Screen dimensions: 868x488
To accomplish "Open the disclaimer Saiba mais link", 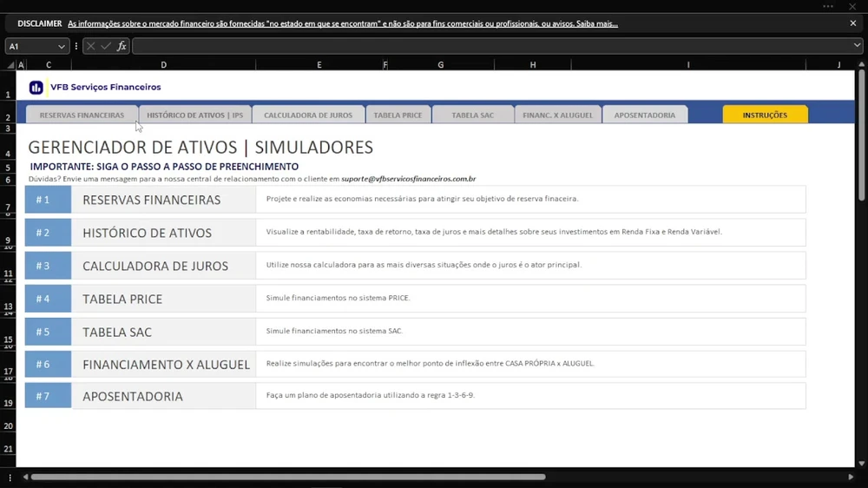I will [597, 23].
